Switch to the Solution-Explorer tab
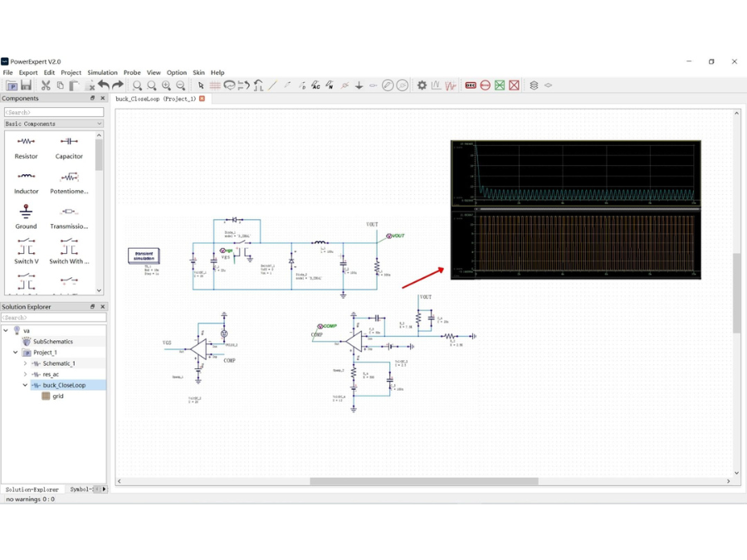Image resolution: width=747 pixels, height=560 pixels. (32, 489)
